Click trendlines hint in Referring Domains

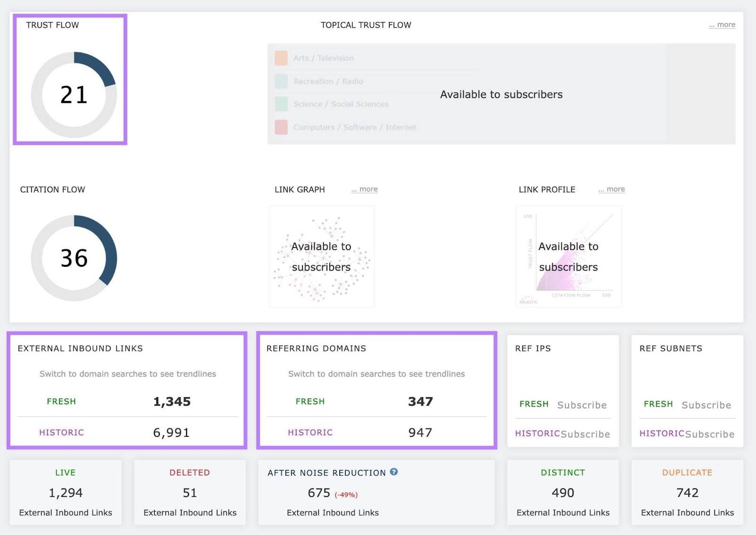377,374
